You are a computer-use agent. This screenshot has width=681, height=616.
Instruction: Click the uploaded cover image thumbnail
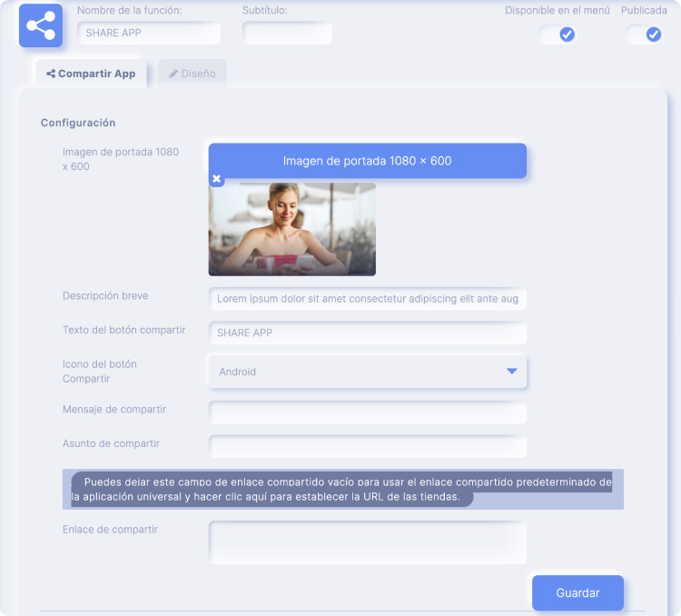[292, 229]
